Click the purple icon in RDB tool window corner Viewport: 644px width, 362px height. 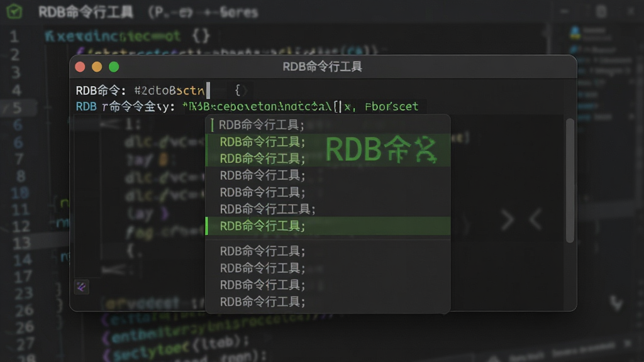click(81, 287)
